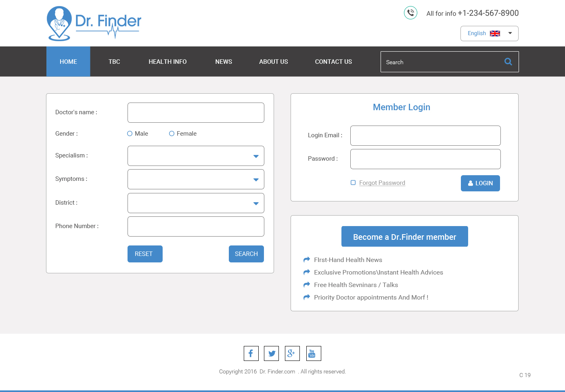Click the search magnifier icon
565x392 pixels.
508,62
